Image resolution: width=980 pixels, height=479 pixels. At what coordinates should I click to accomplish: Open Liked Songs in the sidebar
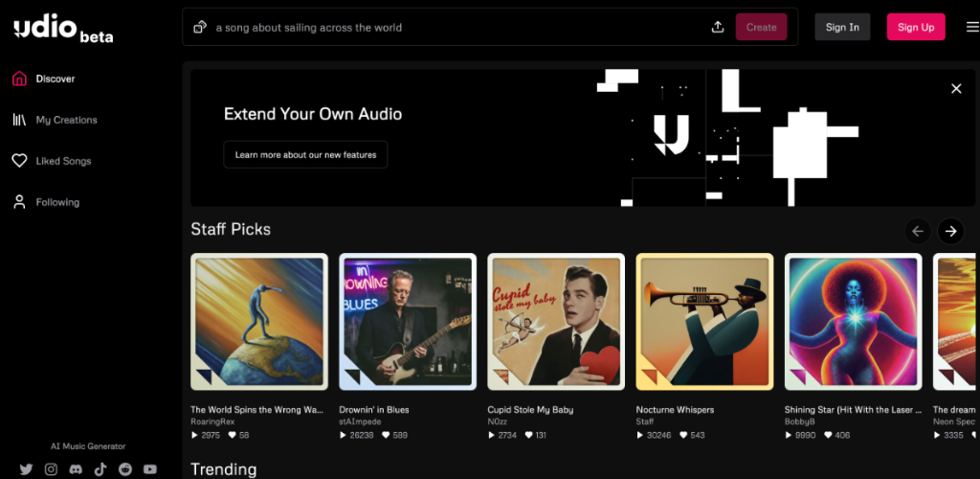63,161
